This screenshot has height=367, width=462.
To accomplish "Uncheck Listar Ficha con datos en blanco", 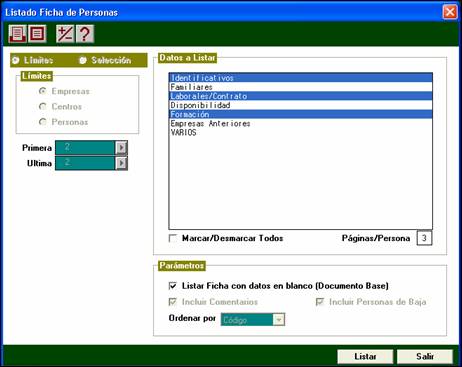I will 173,286.
